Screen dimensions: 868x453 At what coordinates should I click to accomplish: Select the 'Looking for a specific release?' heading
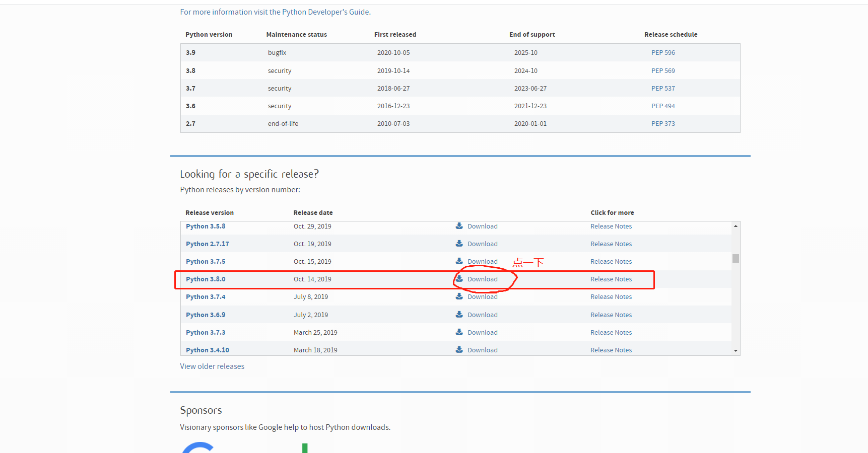(249, 174)
